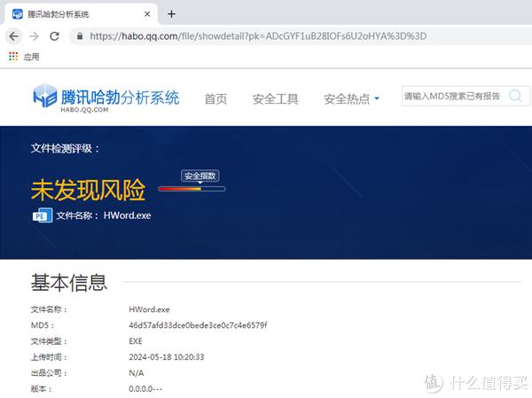Click the magnifier search icon
The image size is (532, 398).
pyautogui.click(x=515, y=96)
